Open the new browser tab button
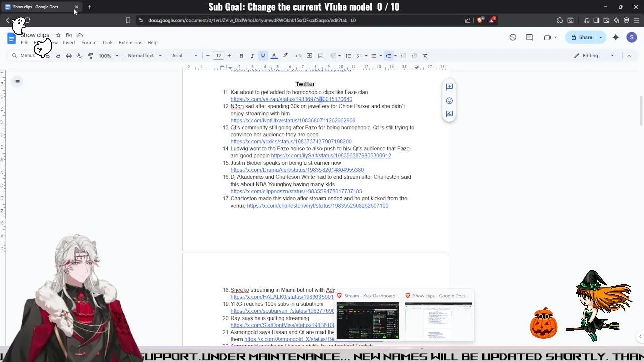 pos(89,7)
